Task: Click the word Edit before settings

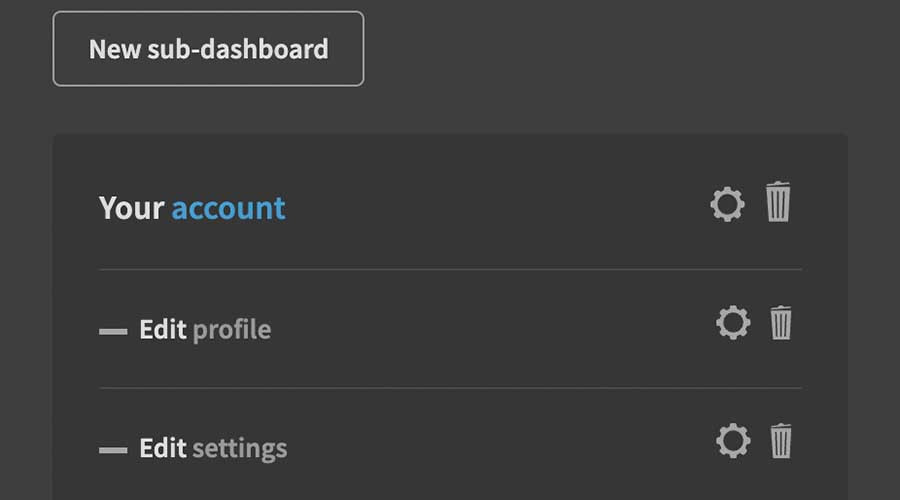Action: tap(162, 448)
